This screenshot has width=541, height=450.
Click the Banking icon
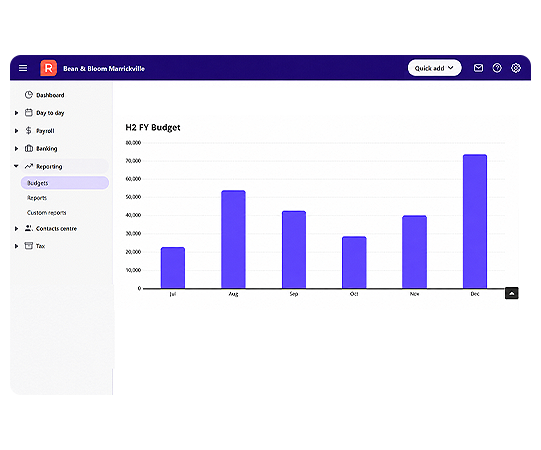[29, 148]
